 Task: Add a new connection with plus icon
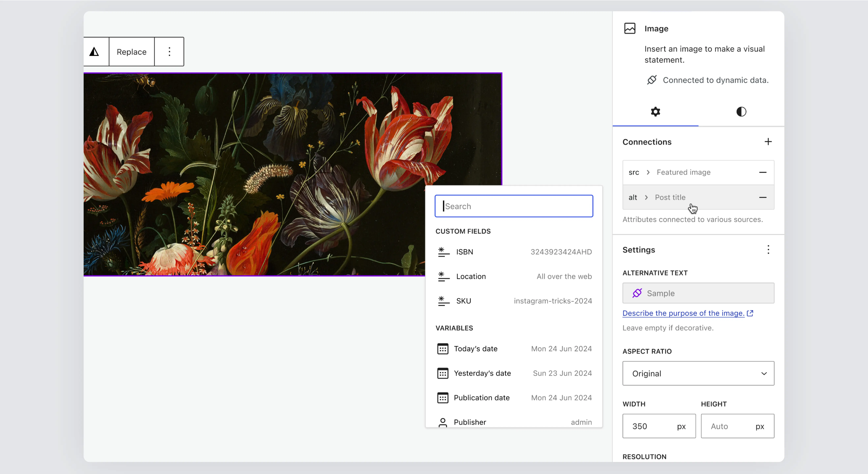(768, 142)
